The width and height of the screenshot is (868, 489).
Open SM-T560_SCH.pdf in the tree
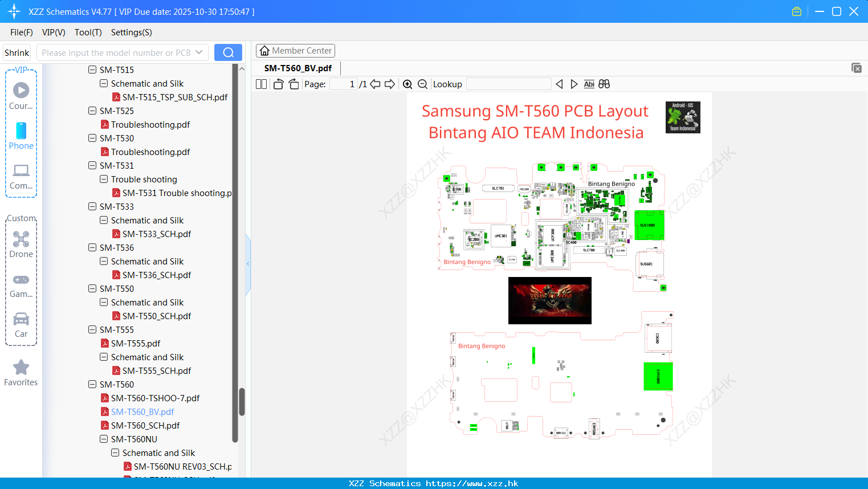[x=145, y=425]
